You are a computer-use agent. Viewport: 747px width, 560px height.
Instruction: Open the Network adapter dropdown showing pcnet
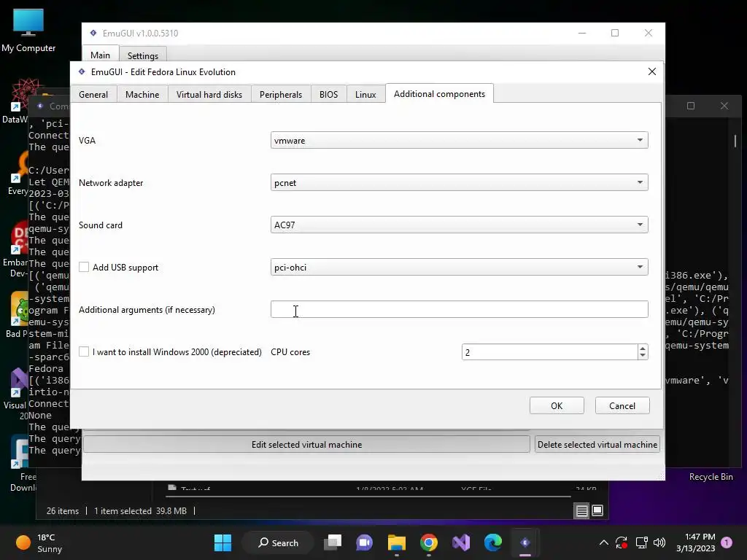point(460,182)
